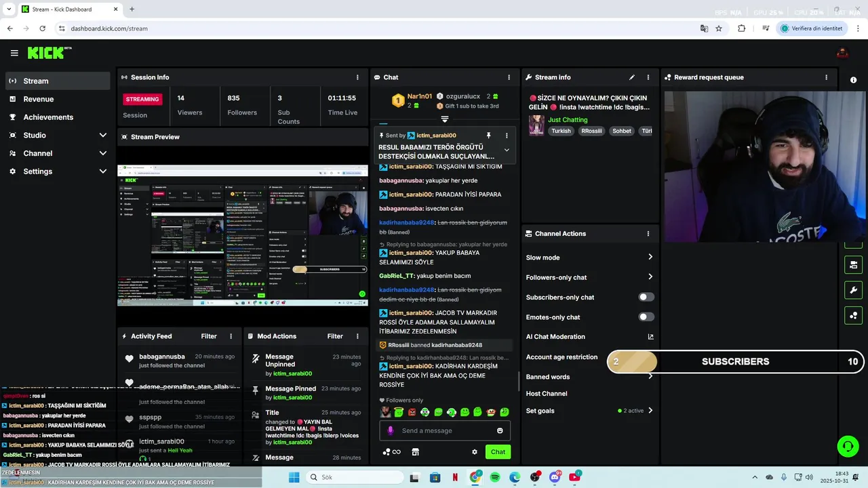
Task: Switch to the Stream - Kick Dashboard tab
Action: click(x=70, y=9)
